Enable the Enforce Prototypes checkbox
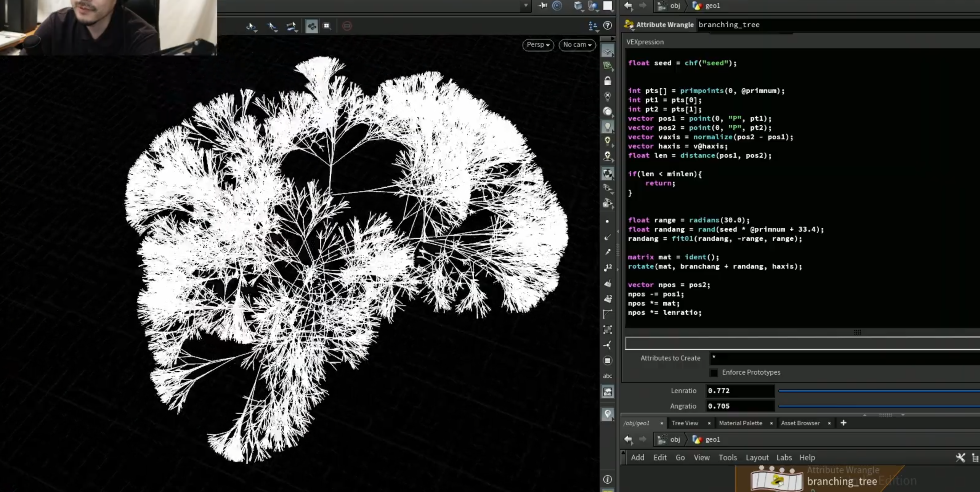This screenshot has width=980, height=492. 714,372
